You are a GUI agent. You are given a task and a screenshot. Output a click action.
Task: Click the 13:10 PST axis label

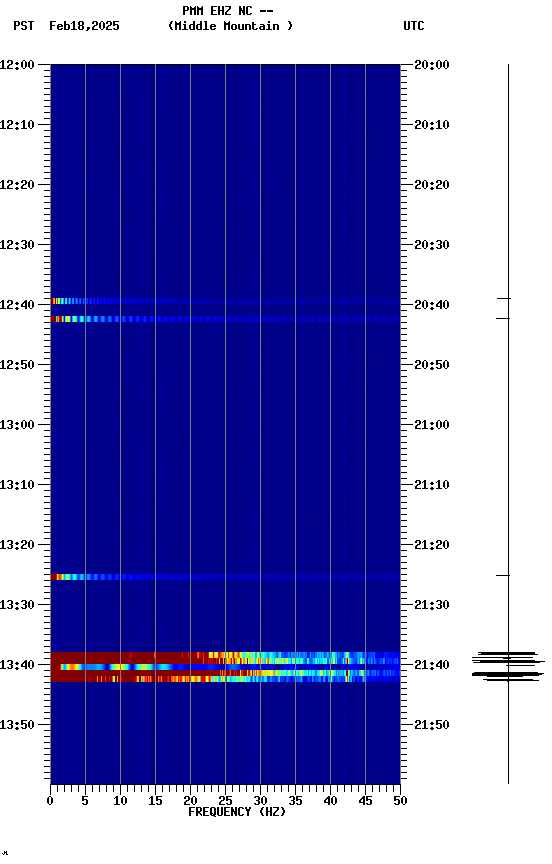point(17,485)
